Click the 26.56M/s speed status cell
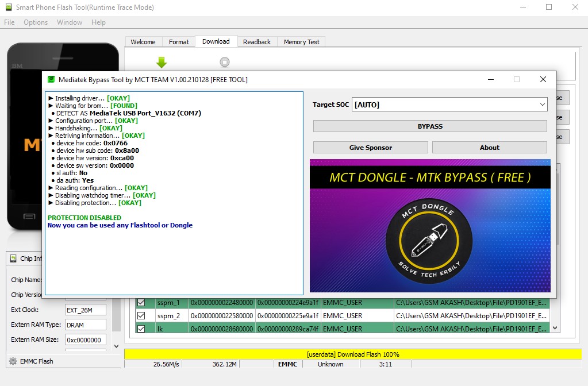 [x=153, y=364]
